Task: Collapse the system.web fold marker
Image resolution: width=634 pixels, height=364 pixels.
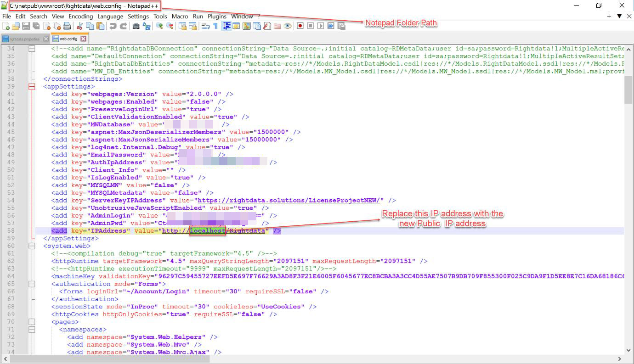Action: 32,246
